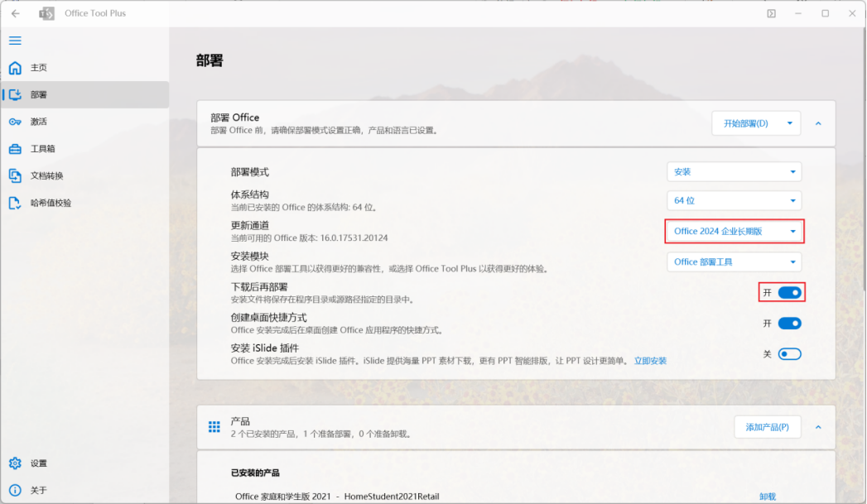Open the 工具箱 page
Screen dimensions: 867x504
(85, 149)
